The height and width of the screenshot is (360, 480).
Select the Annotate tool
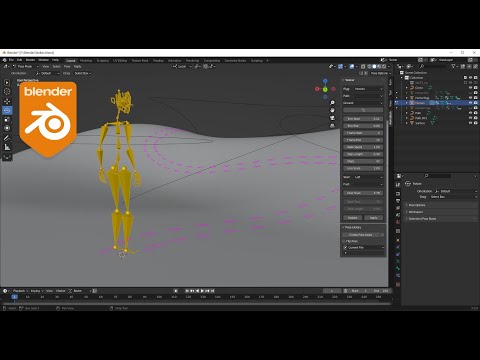pos(7,138)
